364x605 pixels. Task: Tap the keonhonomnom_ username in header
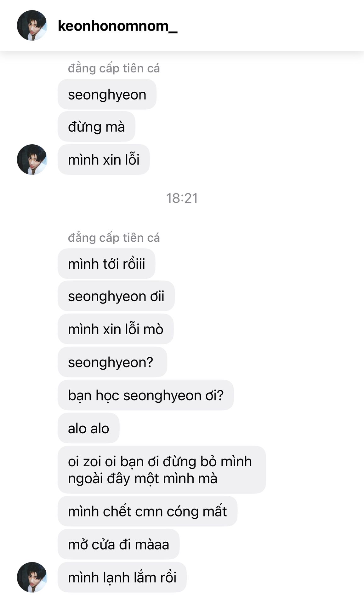(117, 26)
